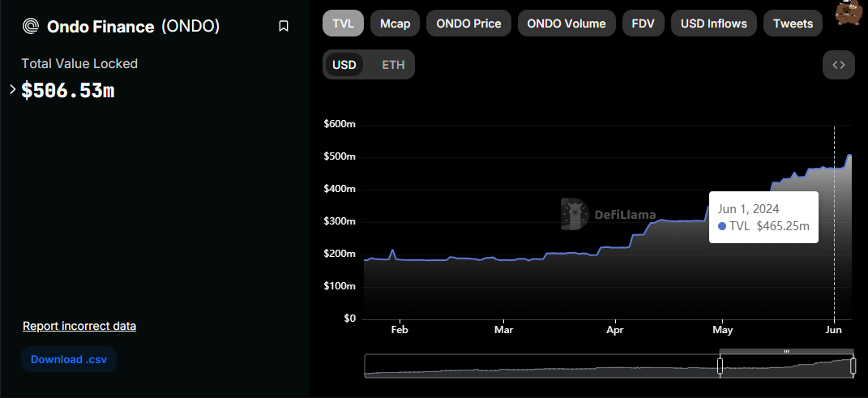Click the Apr label on x-axis
The image size is (868, 398).
615,330
